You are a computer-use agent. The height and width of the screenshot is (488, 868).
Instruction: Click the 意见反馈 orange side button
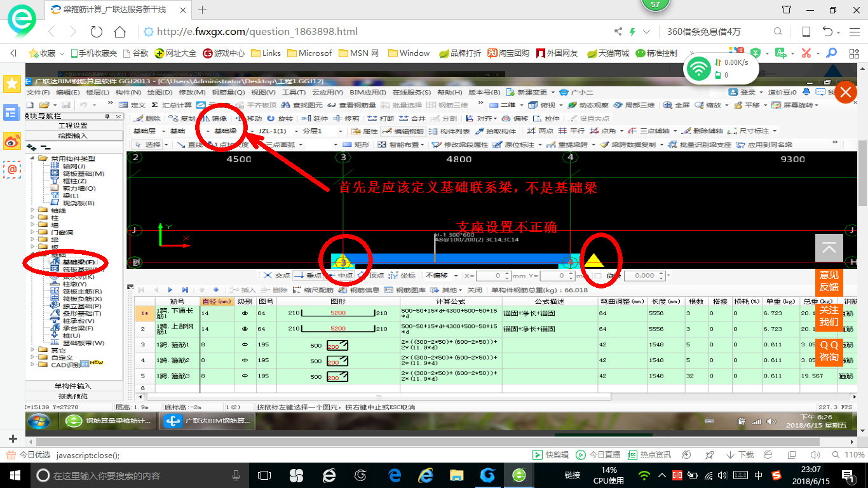(829, 281)
